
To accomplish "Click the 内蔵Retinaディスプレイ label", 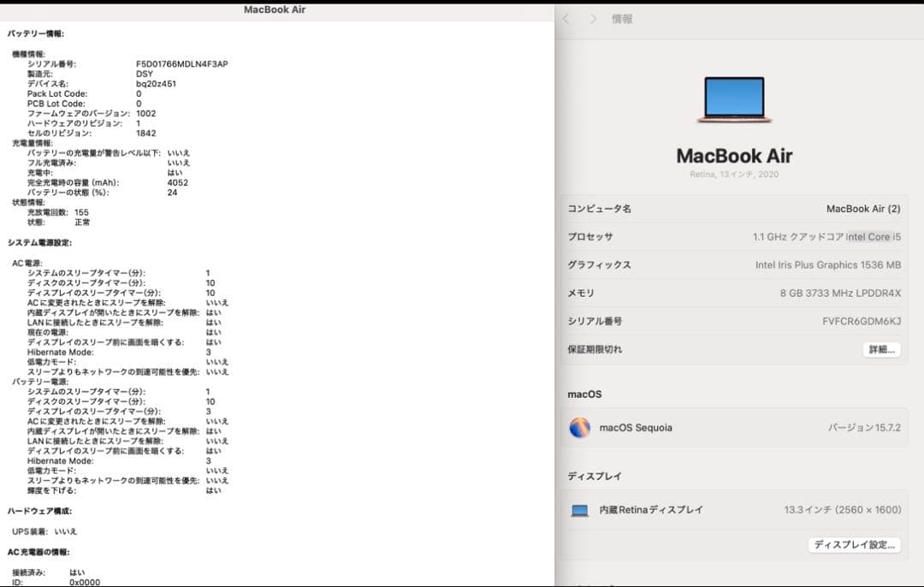I will pos(651,510).
